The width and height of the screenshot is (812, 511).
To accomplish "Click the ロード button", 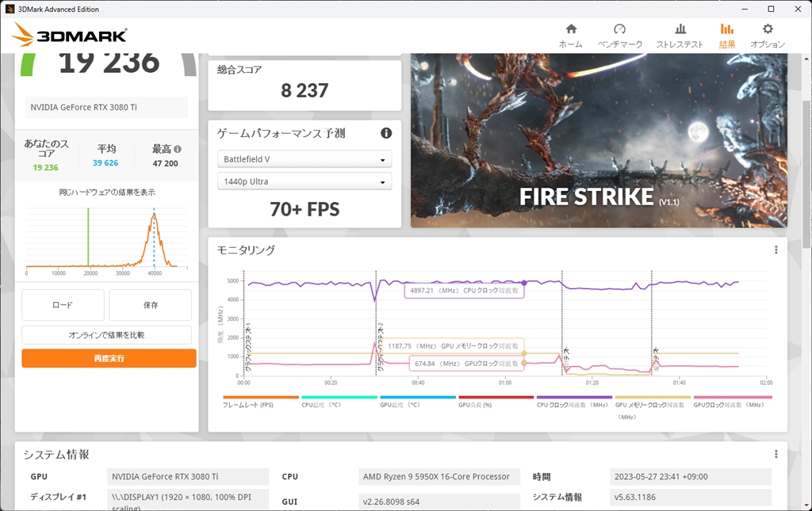I will 63,305.
